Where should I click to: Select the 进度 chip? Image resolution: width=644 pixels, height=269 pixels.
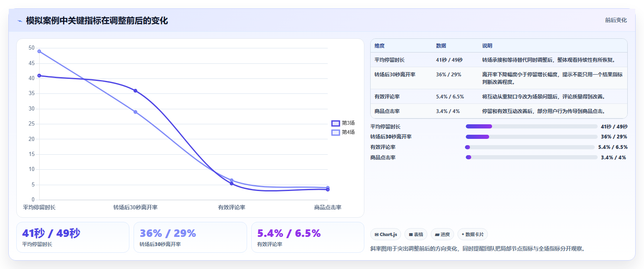442,234
